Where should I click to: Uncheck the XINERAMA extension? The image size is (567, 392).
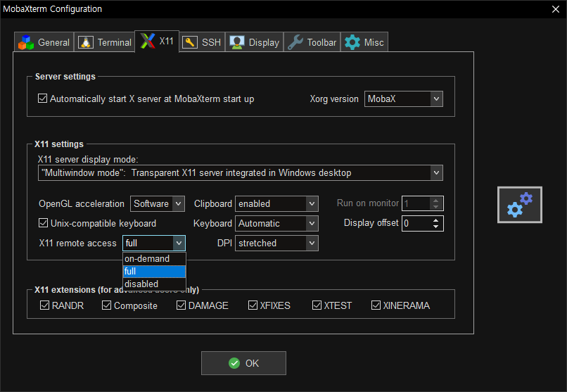click(x=376, y=305)
